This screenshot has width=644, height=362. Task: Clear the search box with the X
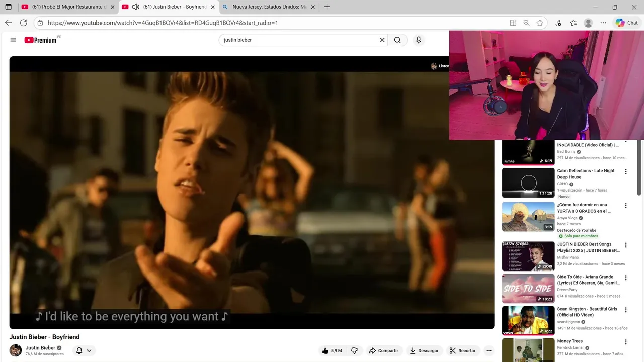382,40
